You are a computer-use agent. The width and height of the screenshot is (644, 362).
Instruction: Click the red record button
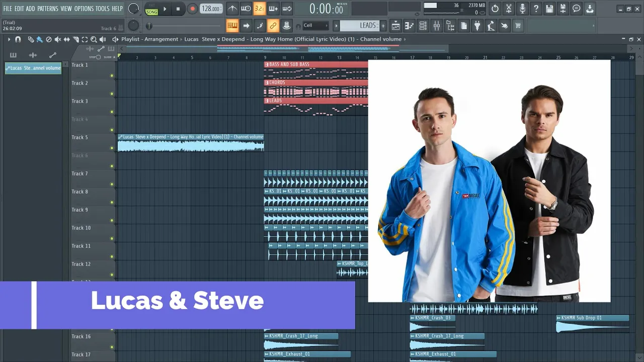point(192,9)
